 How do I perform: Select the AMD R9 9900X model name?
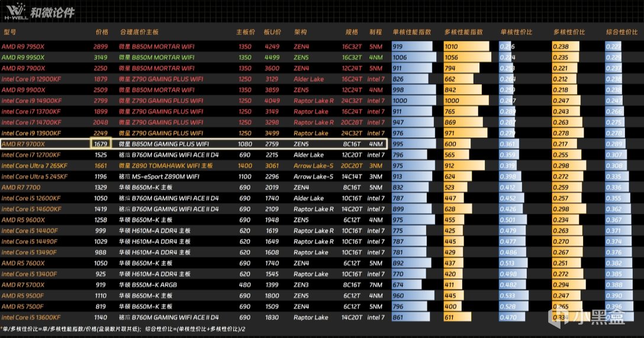pyautogui.click(x=24, y=90)
